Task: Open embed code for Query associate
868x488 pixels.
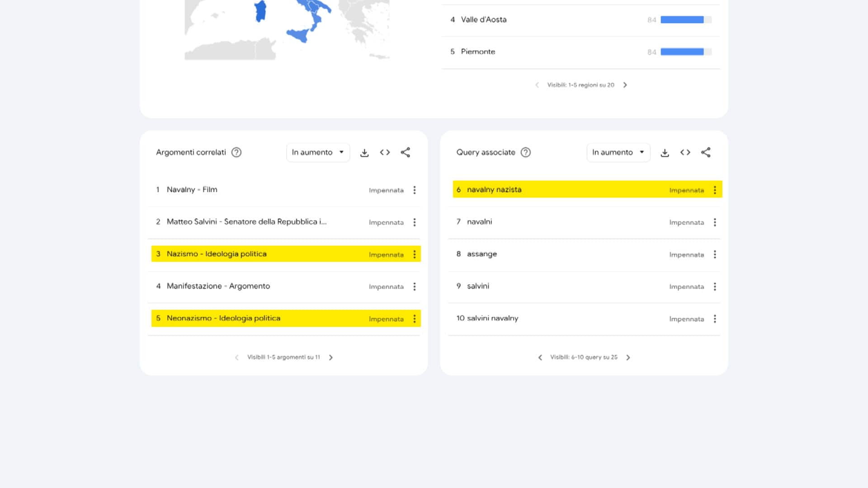Action: click(x=685, y=153)
